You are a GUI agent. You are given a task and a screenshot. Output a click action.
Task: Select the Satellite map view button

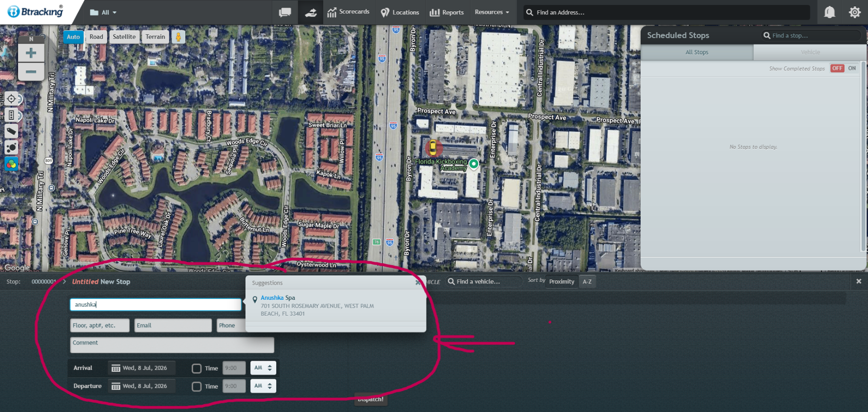tap(124, 37)
